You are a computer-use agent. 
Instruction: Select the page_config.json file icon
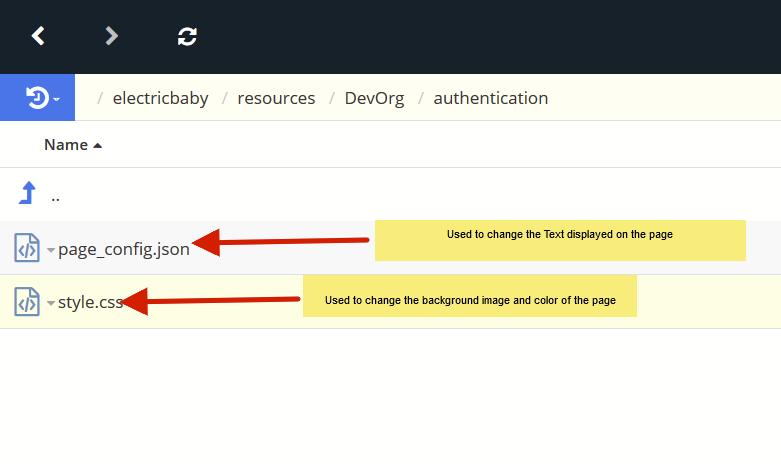tap(27, 247)
